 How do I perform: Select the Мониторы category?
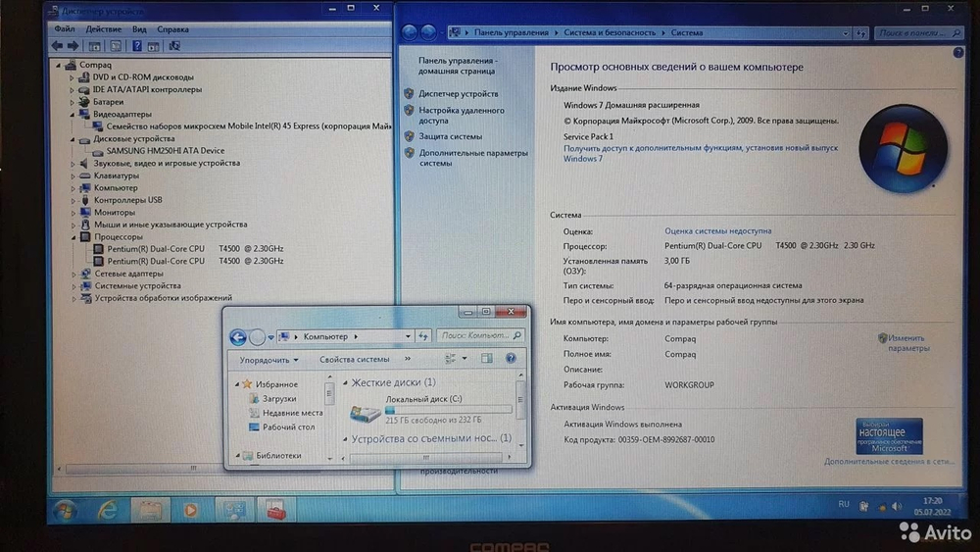[115, 213]
